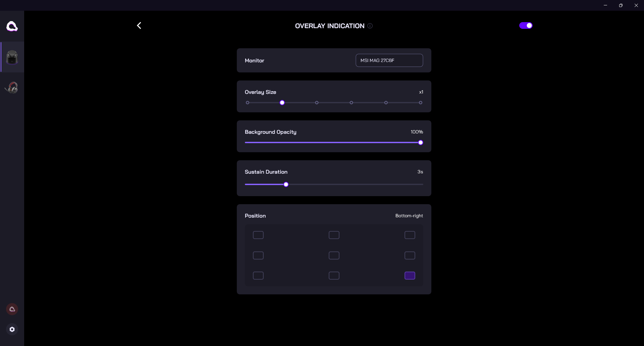644x346 pixels.
Task: Open the settings gear icon
Action: point(12,329)
